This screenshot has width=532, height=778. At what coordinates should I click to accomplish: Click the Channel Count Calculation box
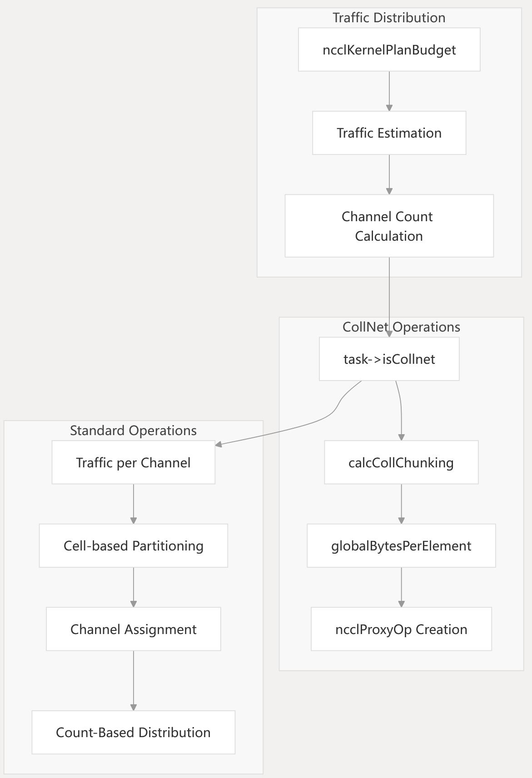[389, 226]
